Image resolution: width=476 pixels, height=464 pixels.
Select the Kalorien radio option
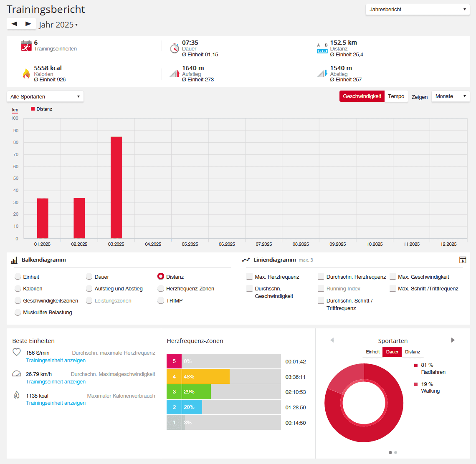[x=18, y=288]
